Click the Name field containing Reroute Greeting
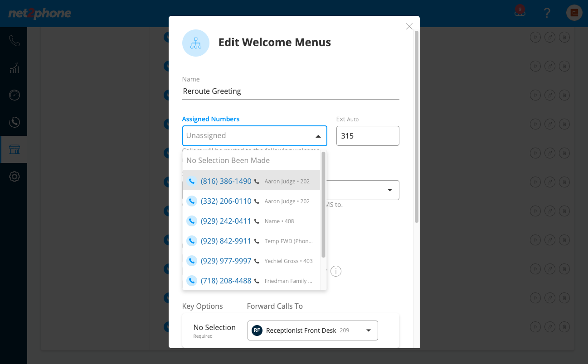 (x=291, y=91)
